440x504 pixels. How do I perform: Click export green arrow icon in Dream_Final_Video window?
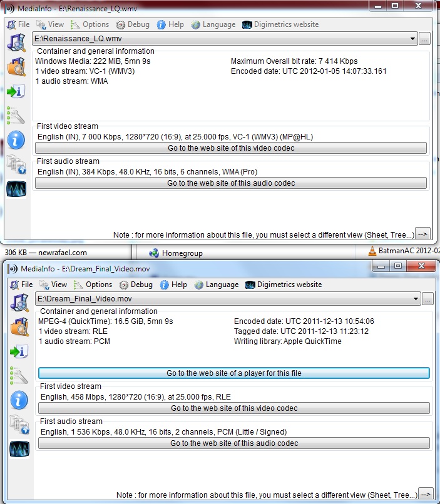point(19,351)
